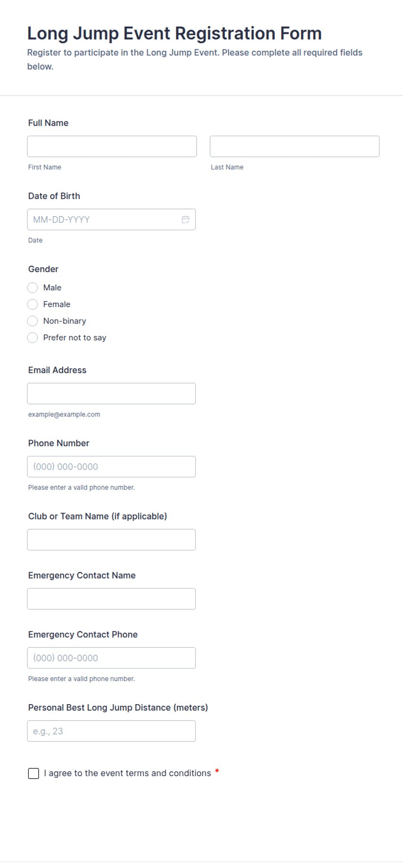Screen dimensions: 403x868
Task: Focus the First Name input field
Action: (x=112, y=146)
